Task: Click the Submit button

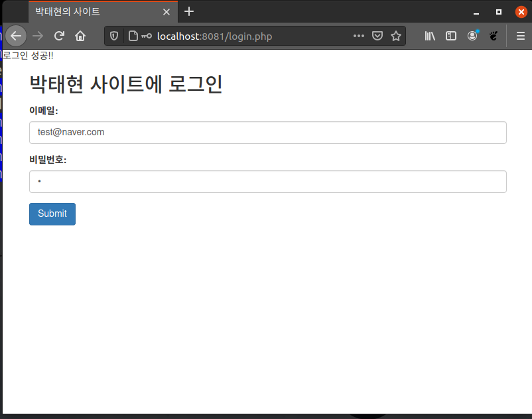Action: (x=52, y=214)
